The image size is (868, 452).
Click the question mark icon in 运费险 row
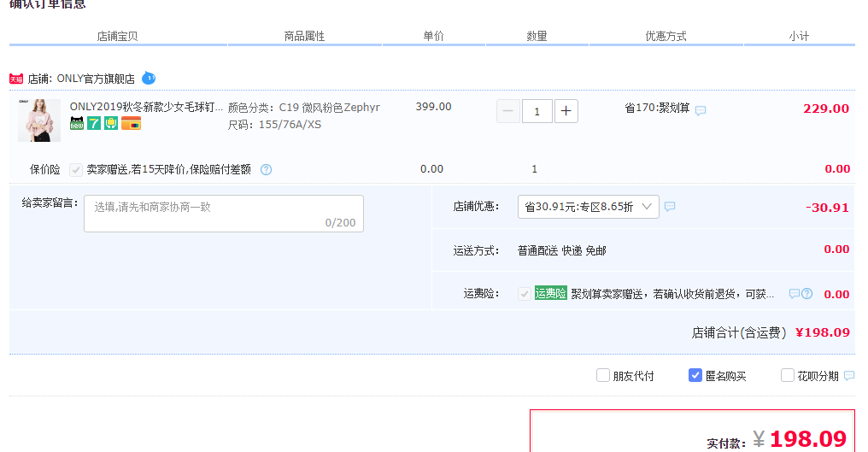[807, 294]
